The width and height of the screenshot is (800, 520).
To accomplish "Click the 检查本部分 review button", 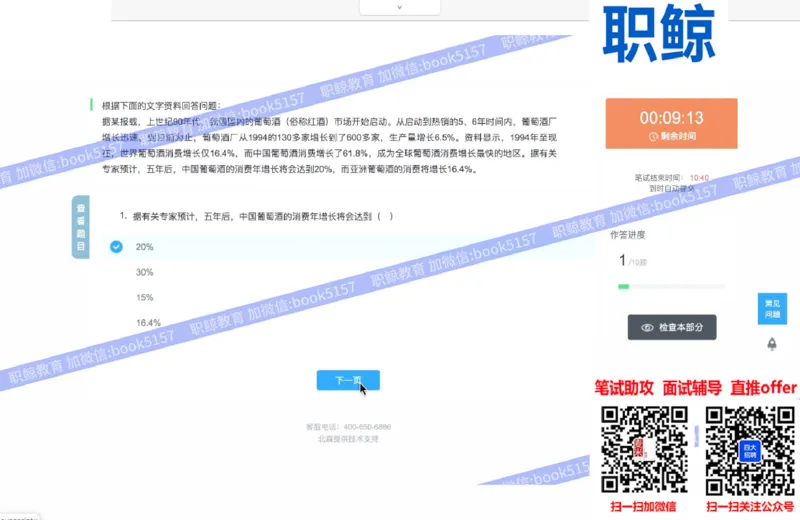I will [672, 327].
